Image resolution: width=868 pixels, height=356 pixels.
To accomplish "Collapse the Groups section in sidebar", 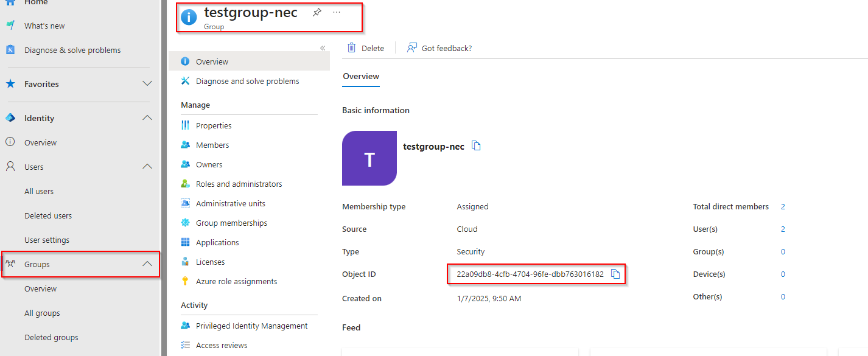I will pos(147,264).
